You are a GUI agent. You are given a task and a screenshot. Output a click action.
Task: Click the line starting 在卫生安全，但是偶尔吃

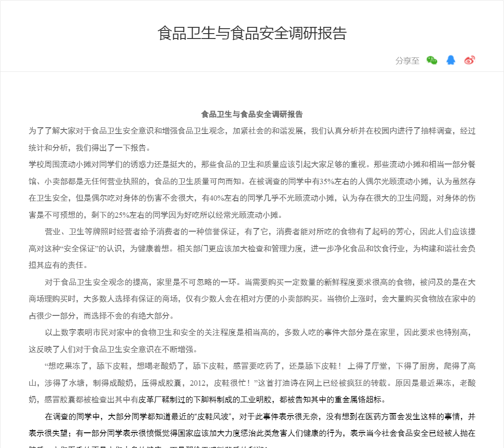pos(252,198)
